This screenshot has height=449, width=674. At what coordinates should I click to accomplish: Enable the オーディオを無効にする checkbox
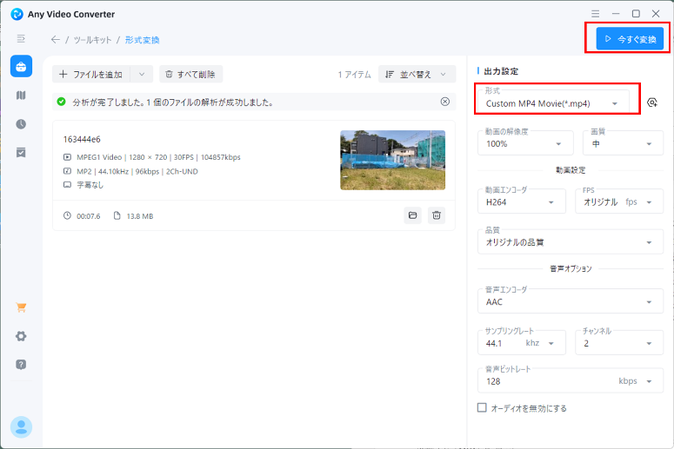(x=482, y=408)
